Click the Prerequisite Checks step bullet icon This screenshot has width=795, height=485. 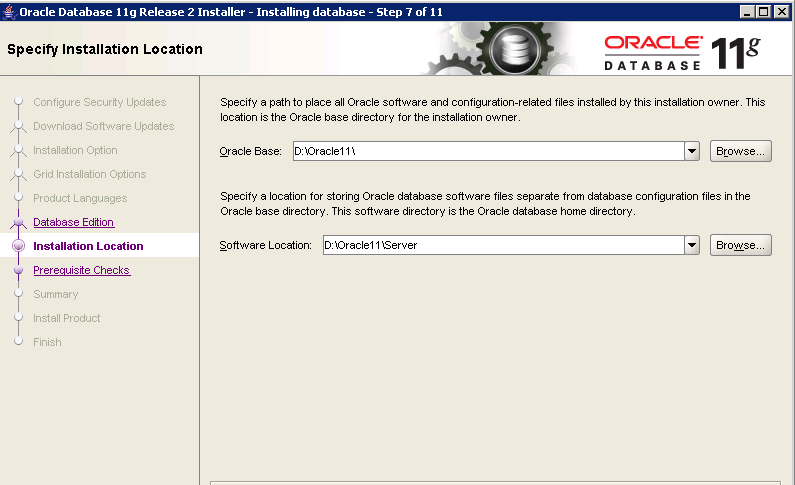pos(18,270)
